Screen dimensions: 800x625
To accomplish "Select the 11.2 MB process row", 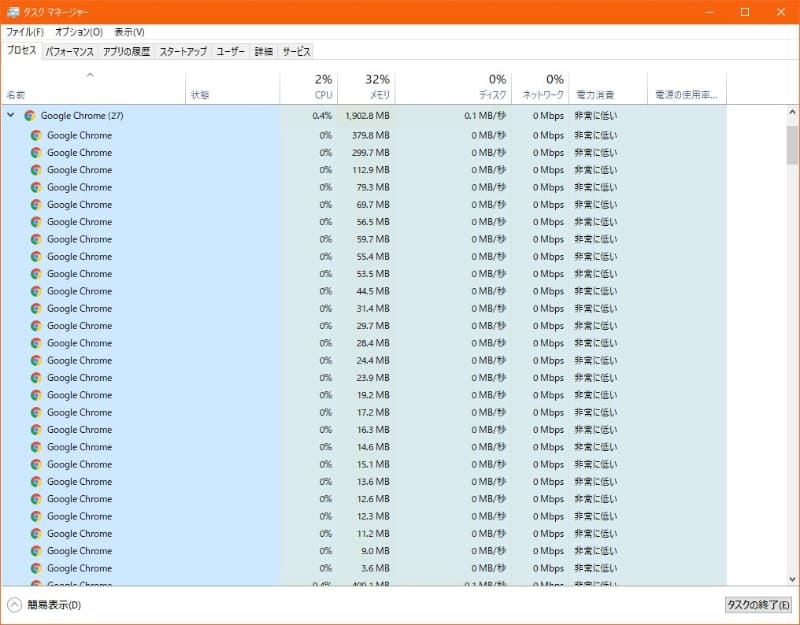I will [x=364, y=534].
